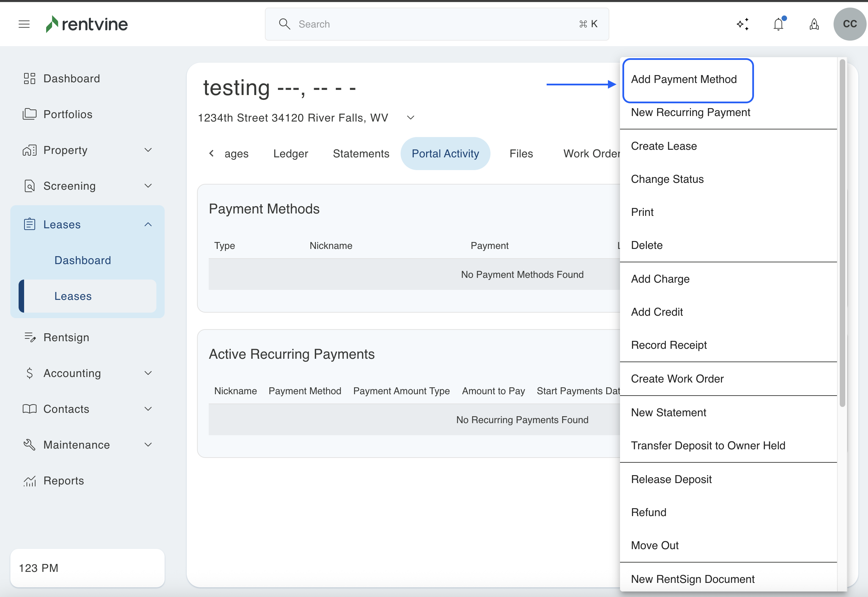This screenshot has height=597, width=868.
Task: Expand the Accounting sidebar section
Action: tap(148, 373)
